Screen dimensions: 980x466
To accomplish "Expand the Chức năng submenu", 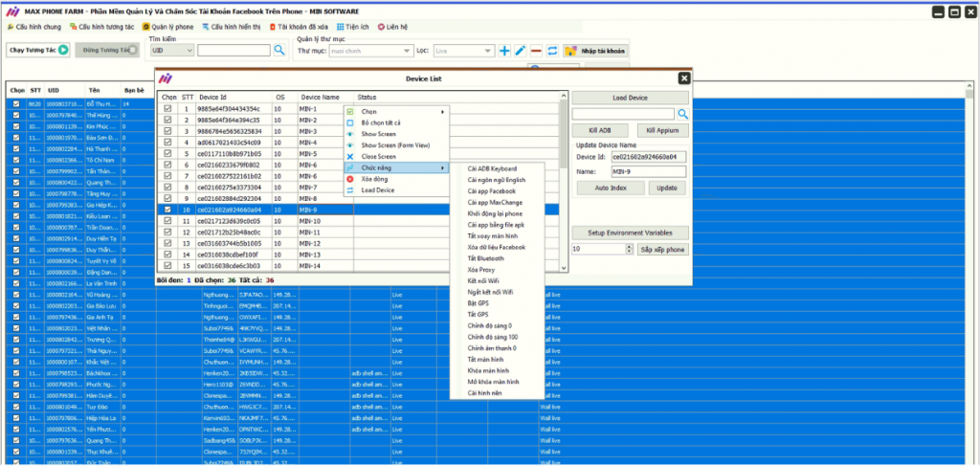I will (396, 168).
